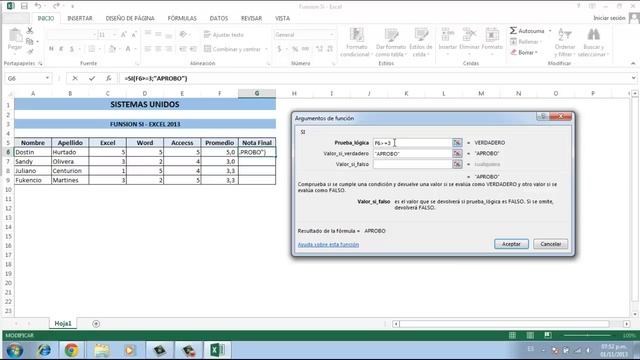The image size is (640, 360).
Task: Click the Undo arrow in quick access toolbar
Action: coord(38,6)
